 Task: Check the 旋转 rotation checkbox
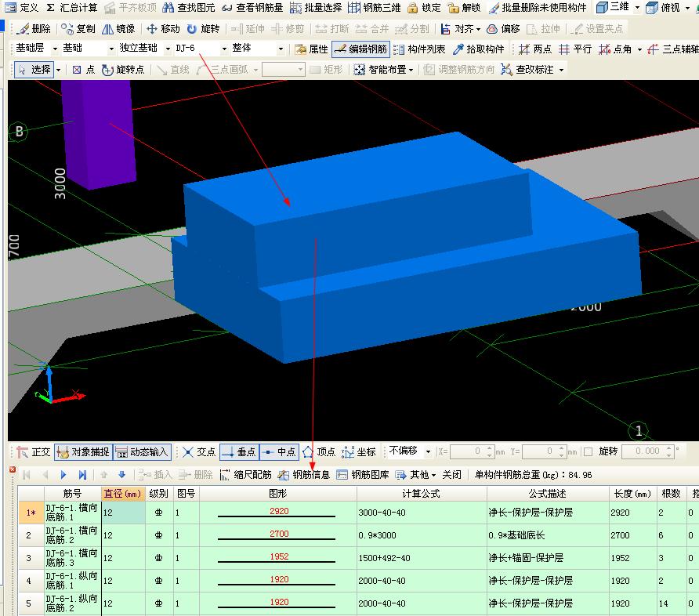[589, 452]
